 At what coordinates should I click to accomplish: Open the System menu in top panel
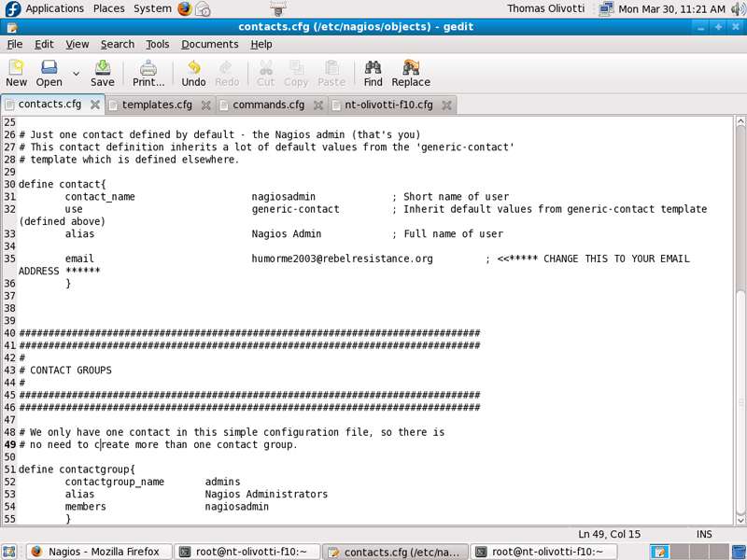coord(152,8)
